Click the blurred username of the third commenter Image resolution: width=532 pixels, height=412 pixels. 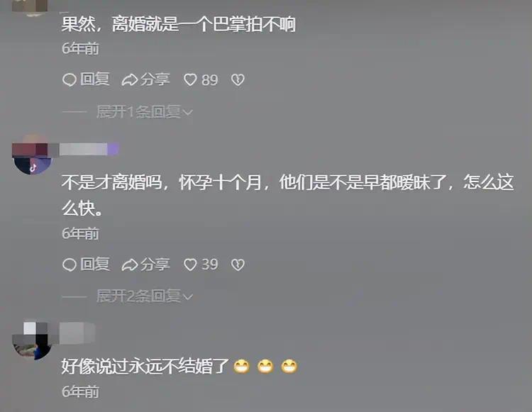pos(77,333)
